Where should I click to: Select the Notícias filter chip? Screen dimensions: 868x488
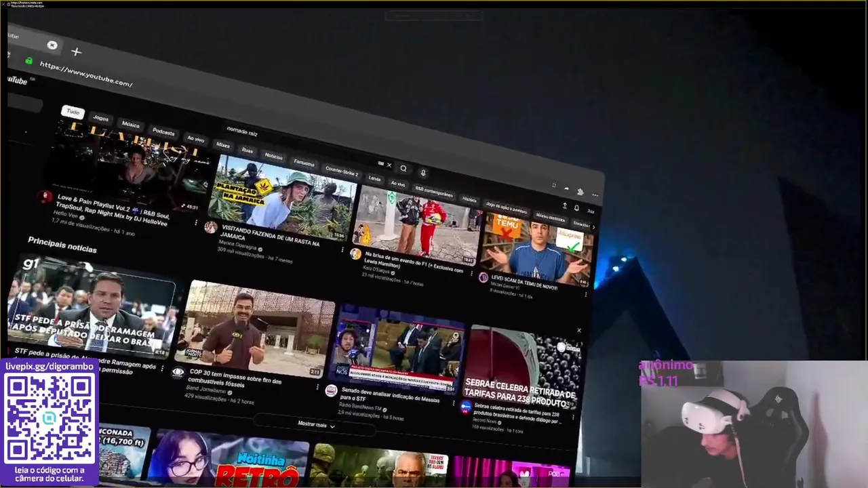(x=273, y=156)
